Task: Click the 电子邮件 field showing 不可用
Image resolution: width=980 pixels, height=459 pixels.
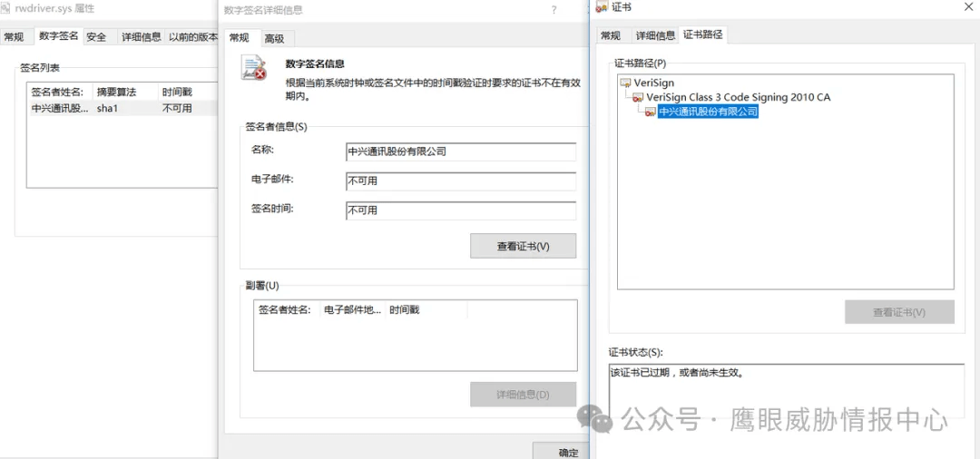Action: 461,181
